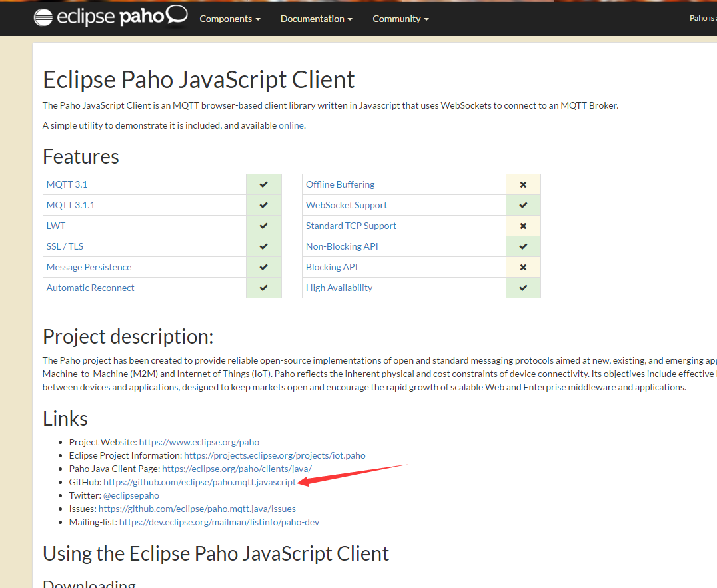
Task: Click the Message Persistence feature link
Action: click(89, 267)
